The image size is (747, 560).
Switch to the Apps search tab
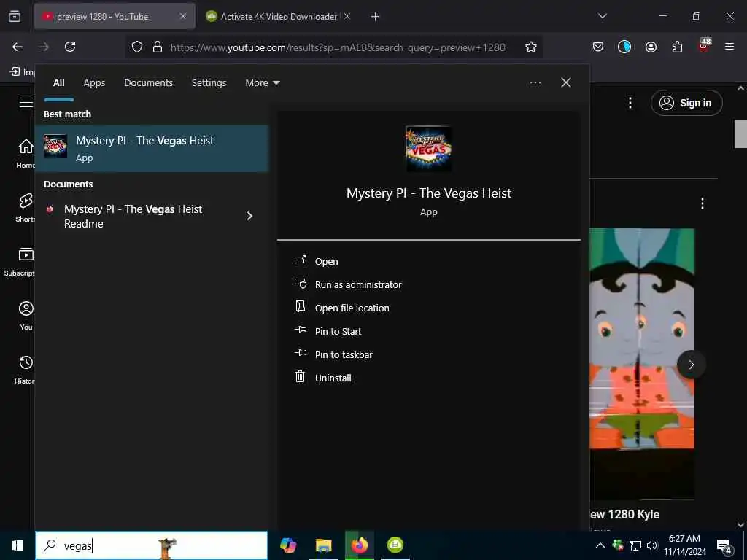tap(94, 83)
